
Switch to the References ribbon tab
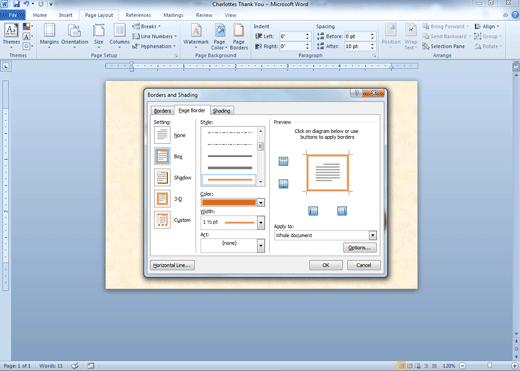tap(138, 15)
